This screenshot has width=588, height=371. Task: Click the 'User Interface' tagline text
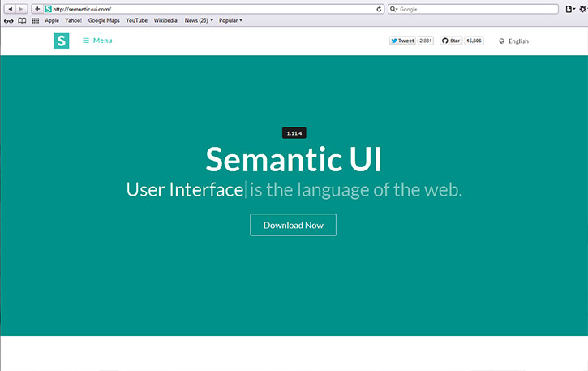coord(185,189)
